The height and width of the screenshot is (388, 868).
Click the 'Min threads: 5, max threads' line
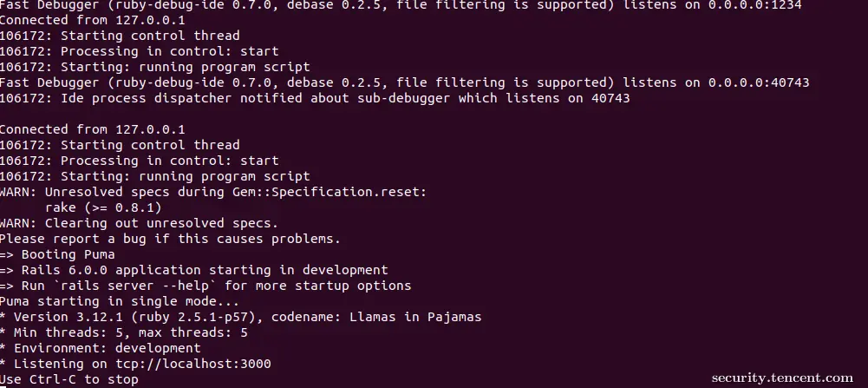pos(124,332)
